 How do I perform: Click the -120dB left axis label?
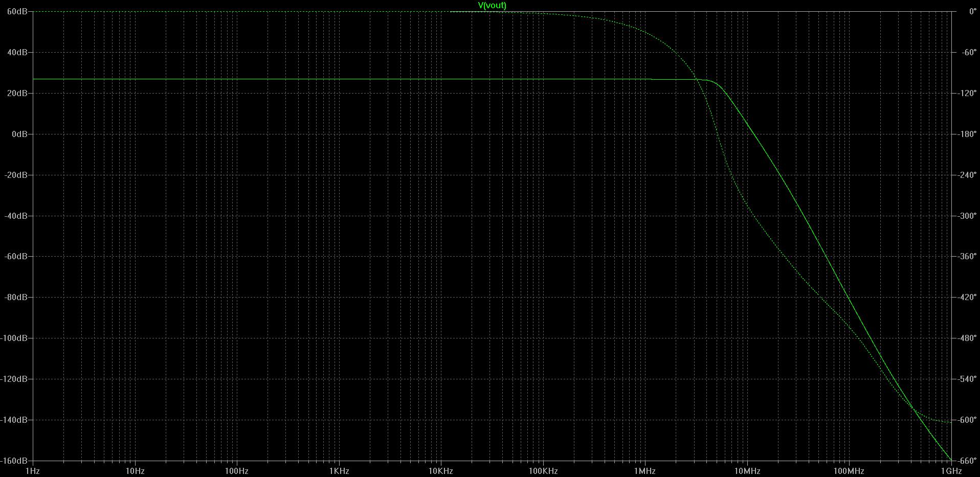click(x=14, y=379)
